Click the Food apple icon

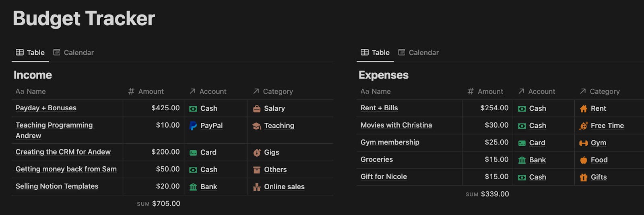(584, 160)
